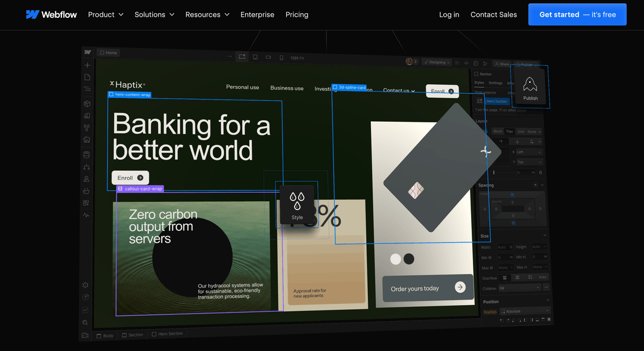Viewport: 644px width, 351px height.
Task: Expand the Contact us menu on the Haptix page
Action: click(398, 90)
